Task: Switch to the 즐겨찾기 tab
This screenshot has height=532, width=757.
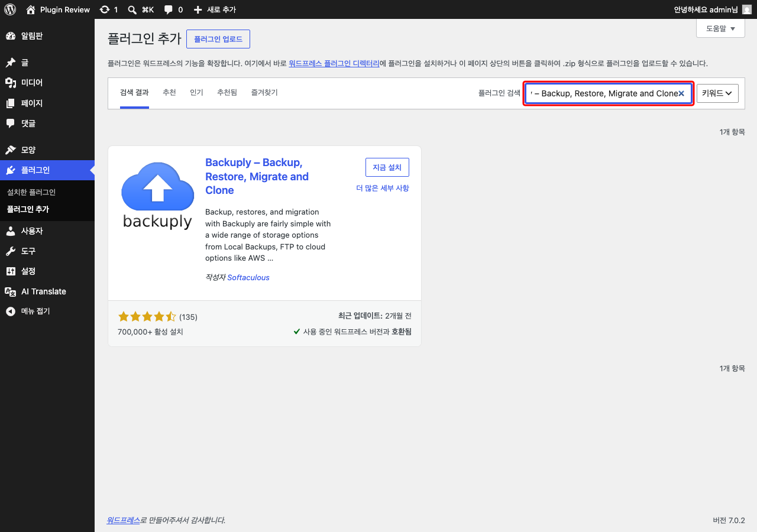Action: 264,93
